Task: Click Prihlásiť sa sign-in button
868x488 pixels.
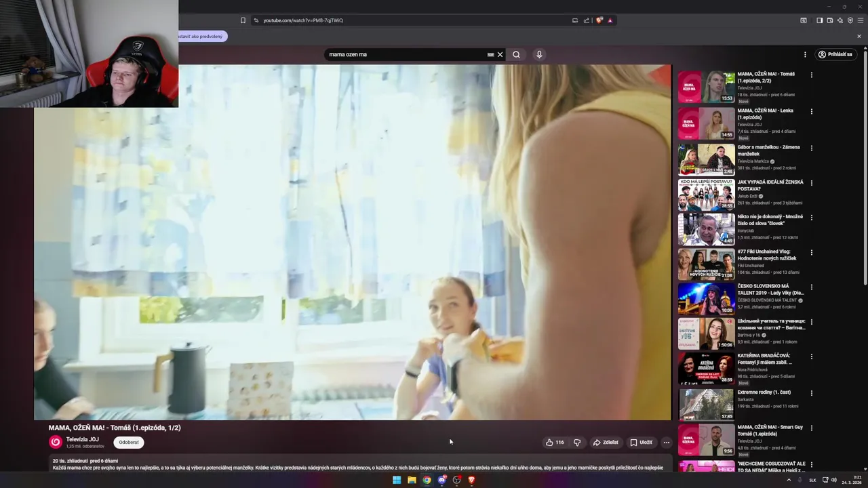Action: (835, 54)
